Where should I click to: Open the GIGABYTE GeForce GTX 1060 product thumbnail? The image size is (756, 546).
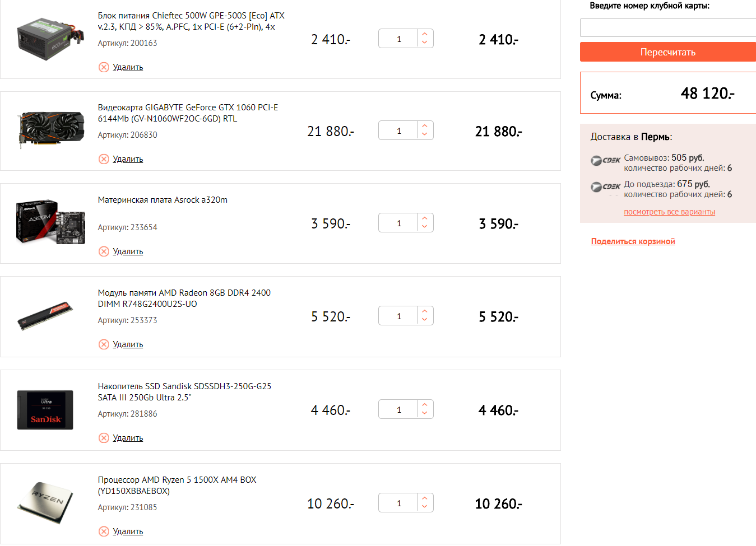51,129
